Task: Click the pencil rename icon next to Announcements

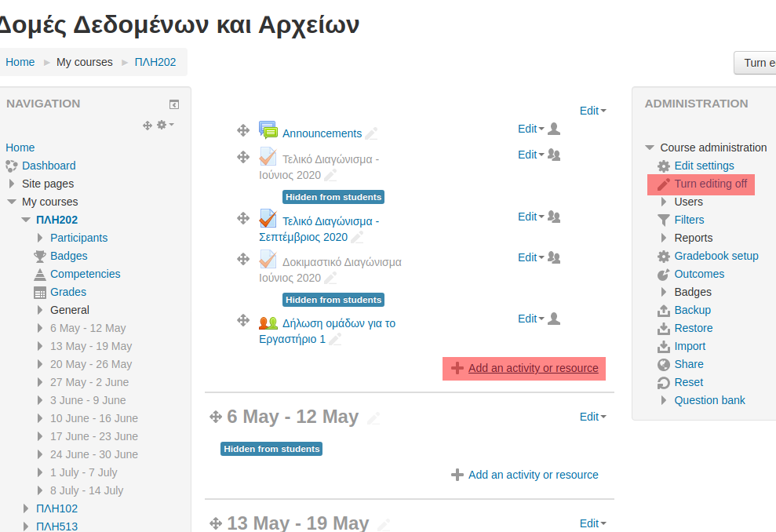Action: (x=371, y=133)
